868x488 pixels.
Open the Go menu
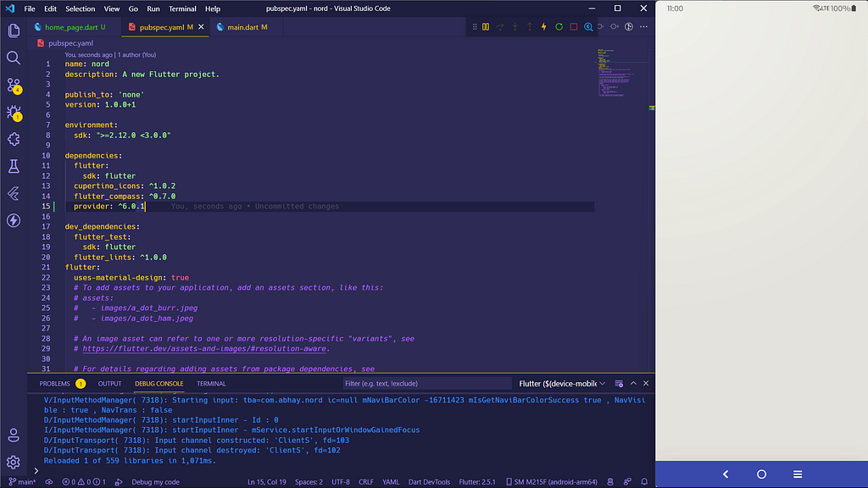(x=133, y=8)
